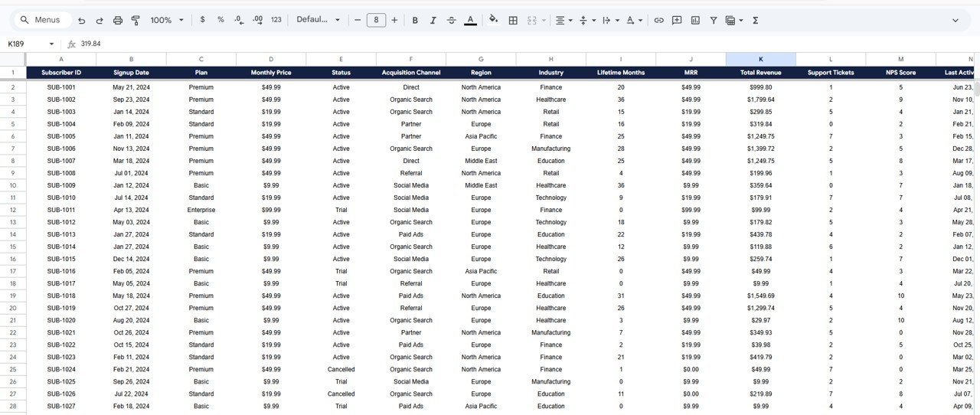Click the increase font size plus button
Screen dimensions: 980x415
pos(394,20)
